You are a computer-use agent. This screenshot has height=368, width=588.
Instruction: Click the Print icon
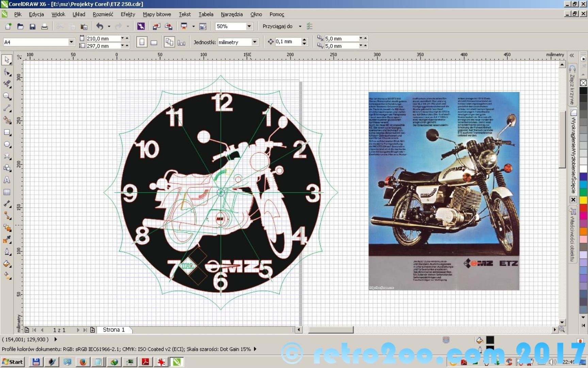click(44, 27)
